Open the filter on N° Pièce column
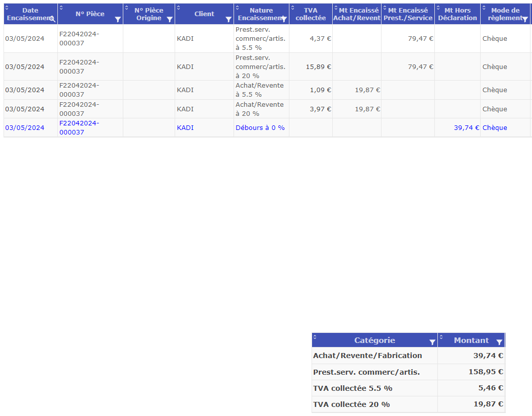 pos(117,20)
